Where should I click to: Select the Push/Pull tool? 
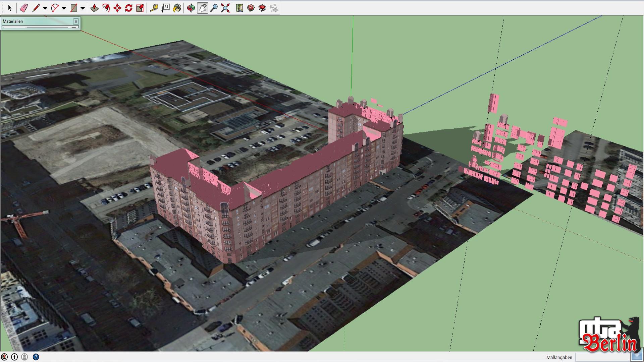click(x=95, y=8)
